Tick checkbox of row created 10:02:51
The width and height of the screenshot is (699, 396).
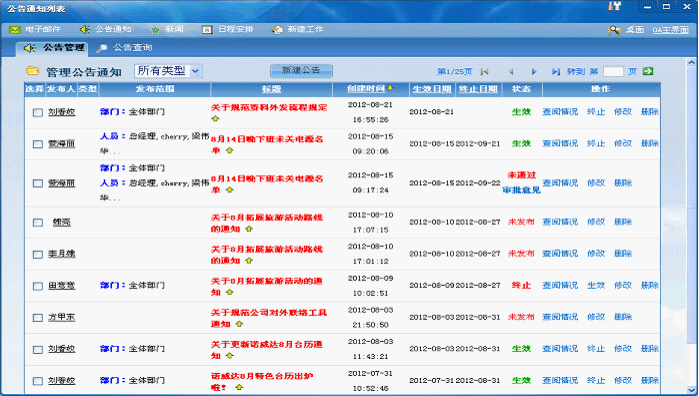38,286
